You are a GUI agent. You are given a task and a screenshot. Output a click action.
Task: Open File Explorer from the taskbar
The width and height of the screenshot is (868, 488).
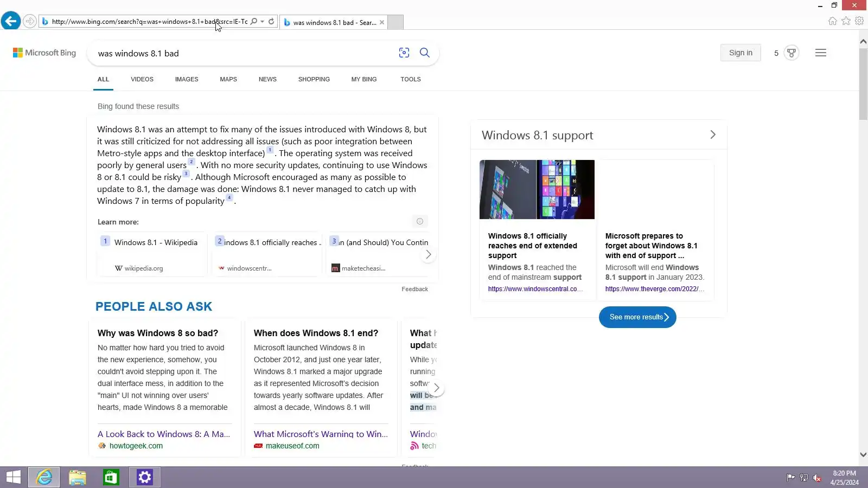pyautogui.click(x=78, y=477)
